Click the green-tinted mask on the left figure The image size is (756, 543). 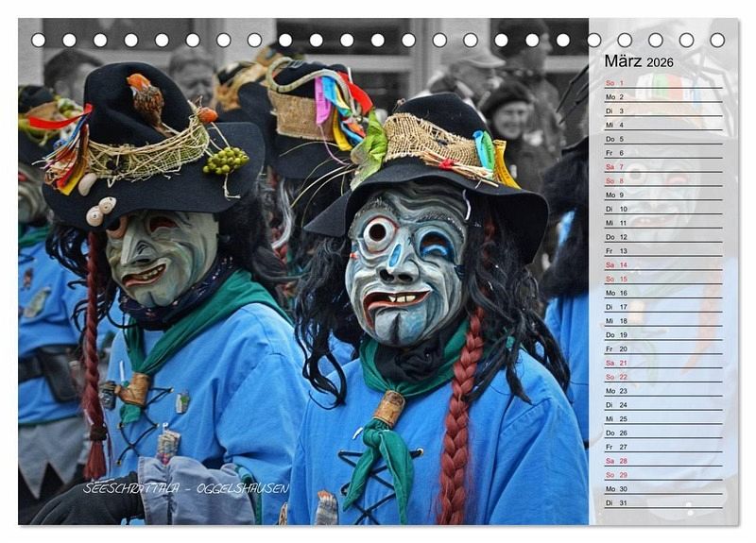[159, 256]
